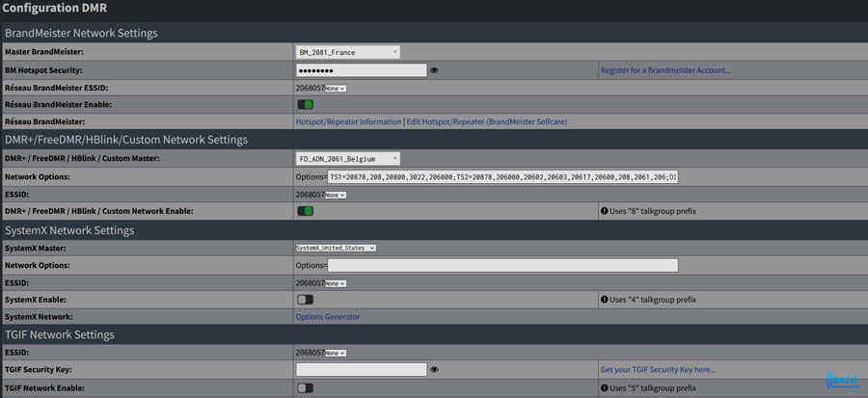This screenshot has width=868, height=398.
Task: Click the TGIF Security Key: label
Action: (39, 369)
